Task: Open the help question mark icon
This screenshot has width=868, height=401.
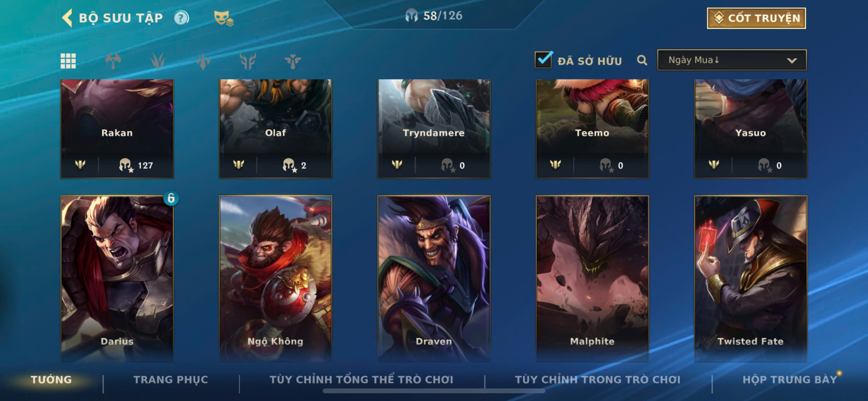Action: [x=181, y=17]
